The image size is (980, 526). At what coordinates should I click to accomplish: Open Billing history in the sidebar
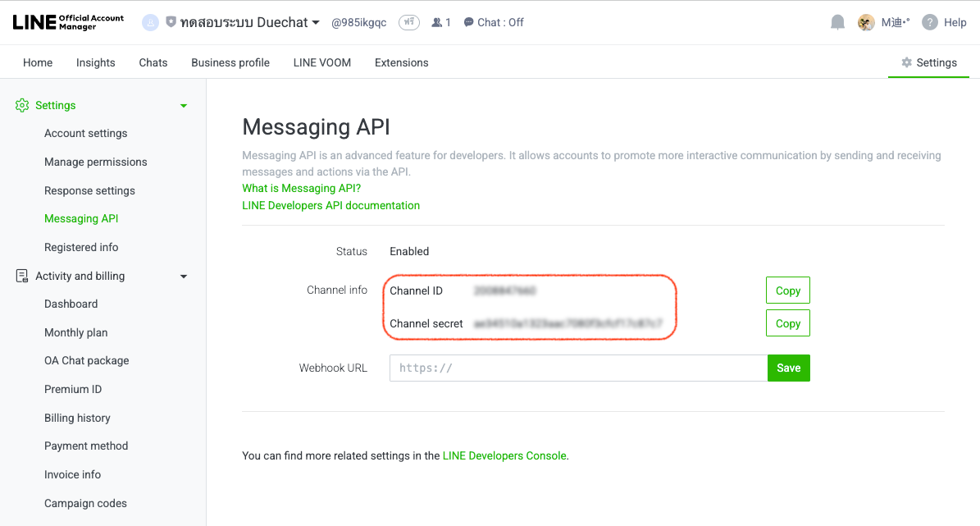tap(77, 418)
